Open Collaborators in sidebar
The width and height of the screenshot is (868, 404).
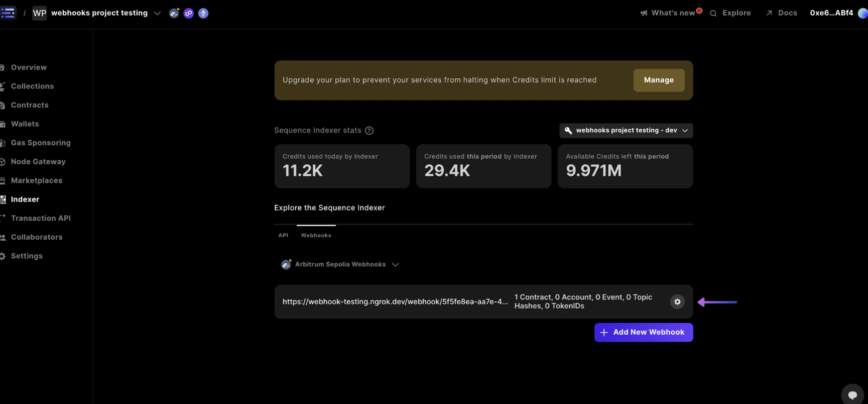pos(37,237)
